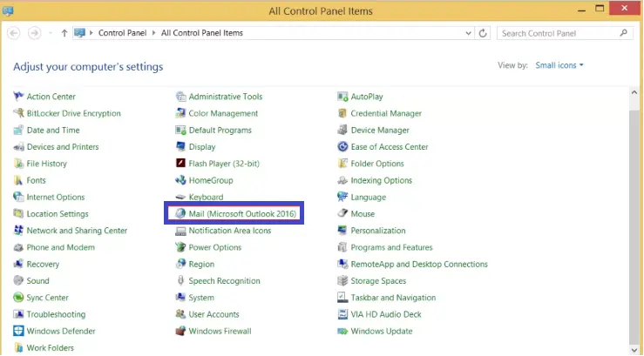Screen dimensions: 644x356
Task: Click the vertical scrollbar down arrow
Action: coord(634,349)
